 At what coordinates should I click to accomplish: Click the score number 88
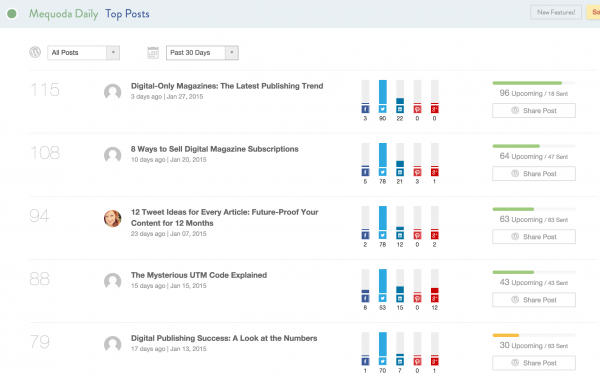pyautogui.click(x=39, y=279)
